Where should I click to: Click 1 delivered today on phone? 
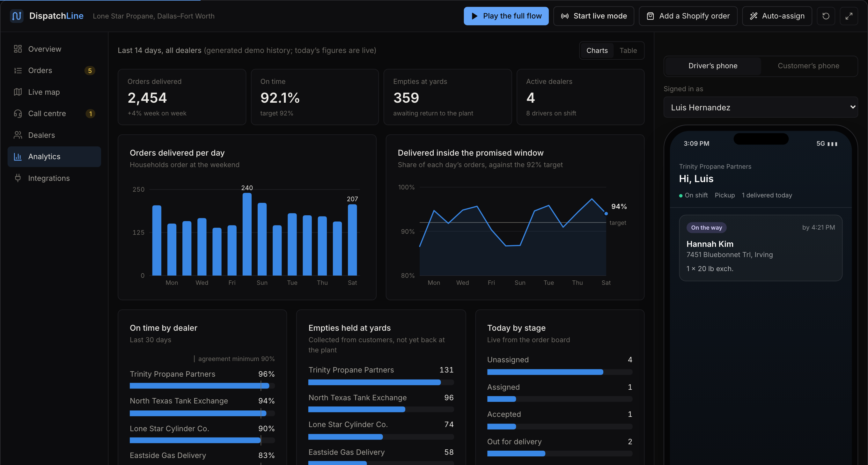(x=767, y=196)
